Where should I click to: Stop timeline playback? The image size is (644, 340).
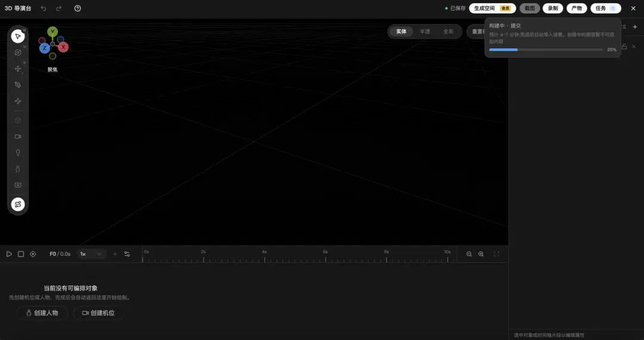coord(21,254)
